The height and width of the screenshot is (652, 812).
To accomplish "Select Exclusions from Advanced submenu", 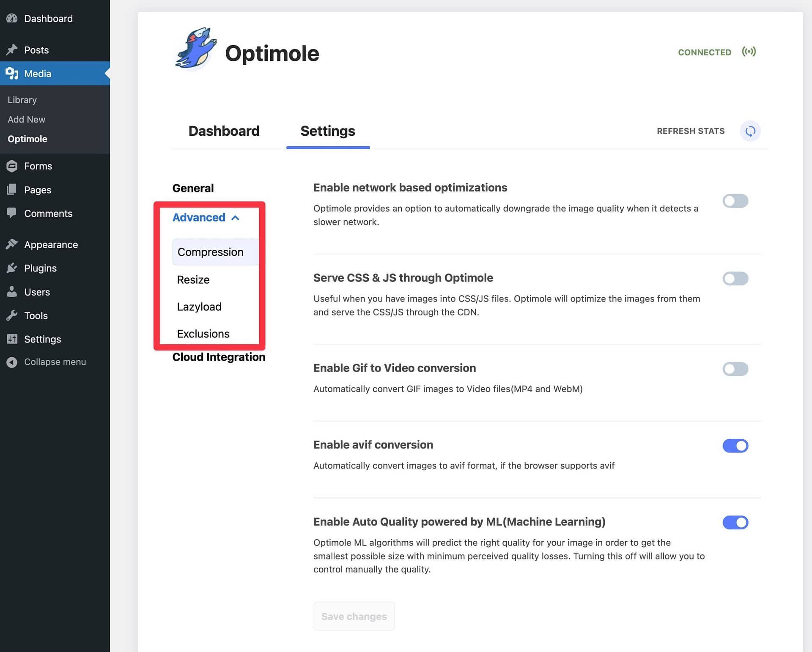I will click(203, 333).
